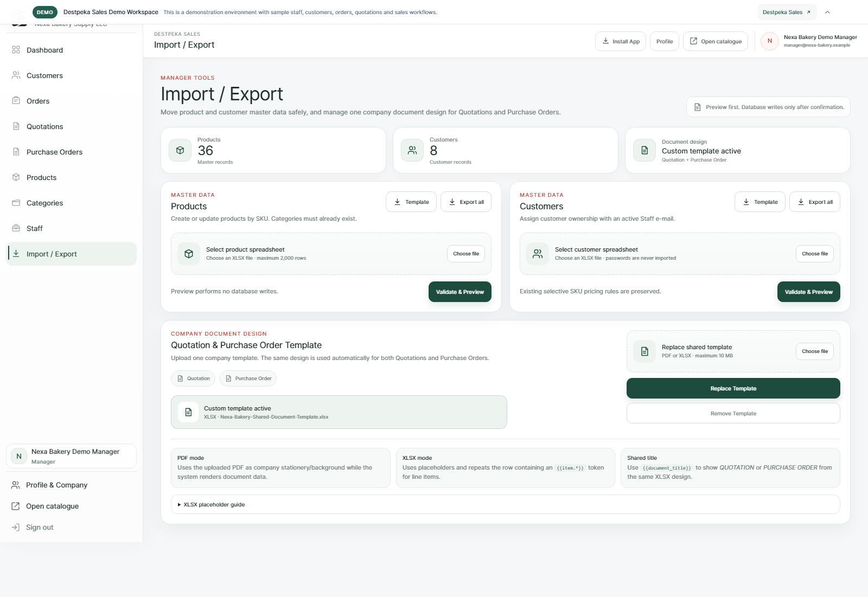Collapse the demo banner chevron

coord(828,12)
